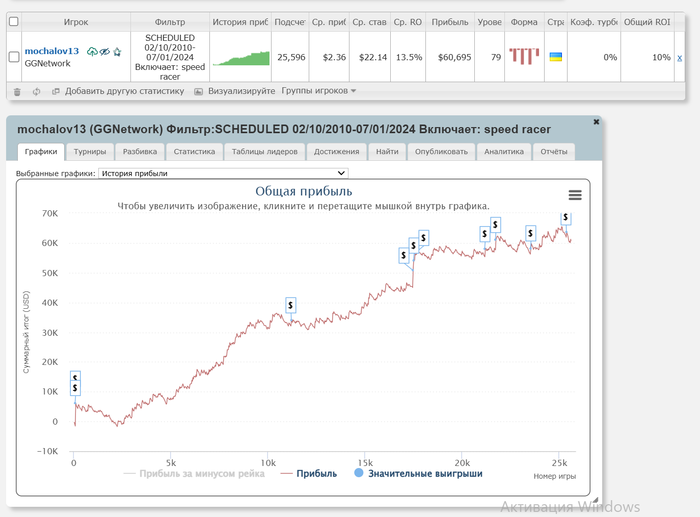Switch to the Турниры tab
This screenshot has height=517, width=700.
pos(90,151)
